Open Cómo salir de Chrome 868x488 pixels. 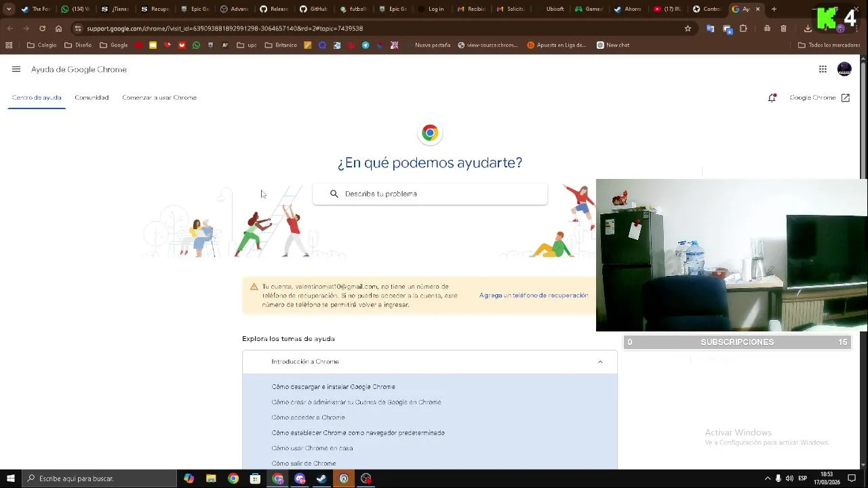click(303, 464)
